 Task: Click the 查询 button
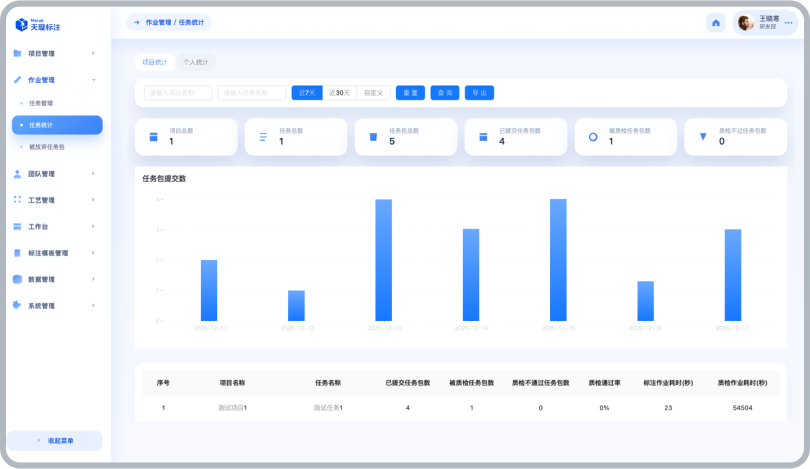pos(445,93)
